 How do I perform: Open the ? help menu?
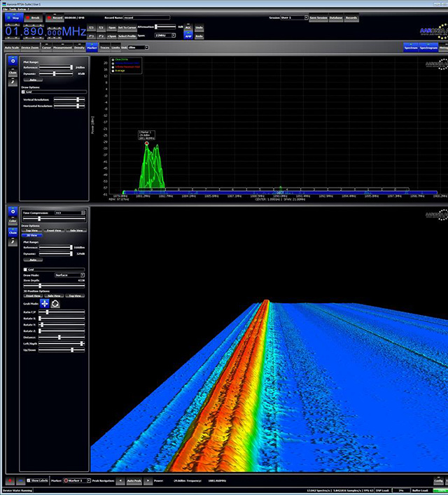pos(28,9)
